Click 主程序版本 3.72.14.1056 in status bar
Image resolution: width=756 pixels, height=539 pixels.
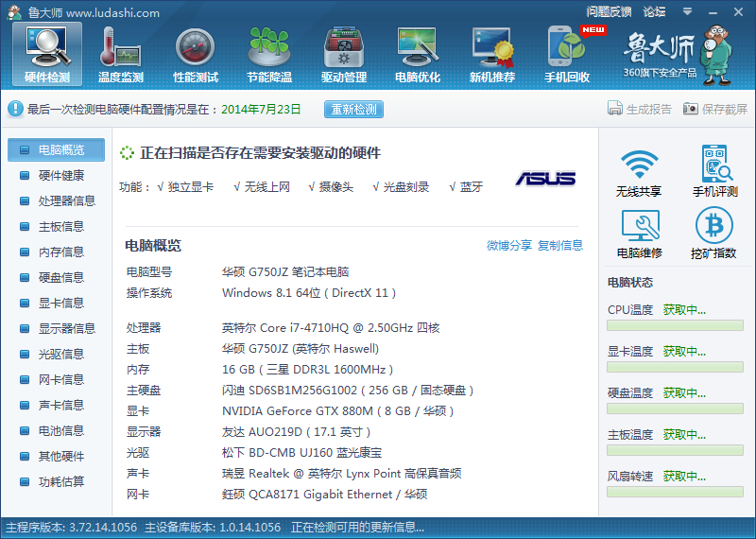[72, 528]
